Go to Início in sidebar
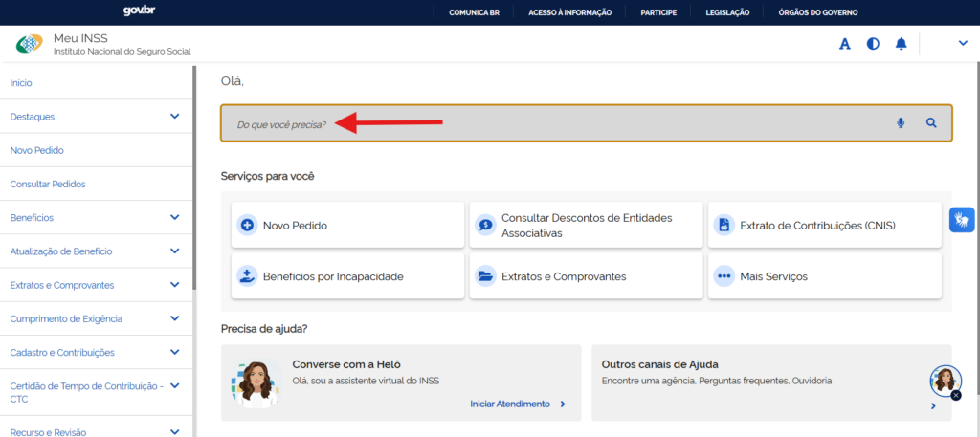This screenshot has width=980, height=437. point(21,82)
